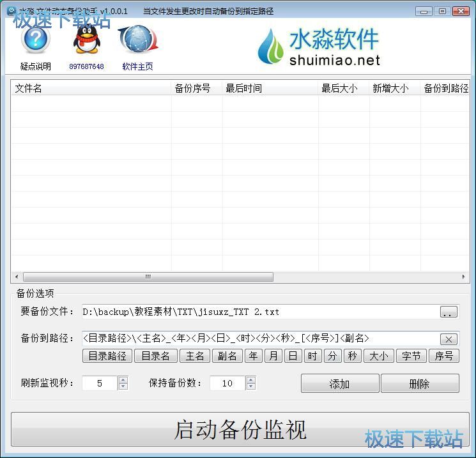Insert the 大小 placeholder
The width and height of the screenshot is (476, 458).
pos(378,356)
